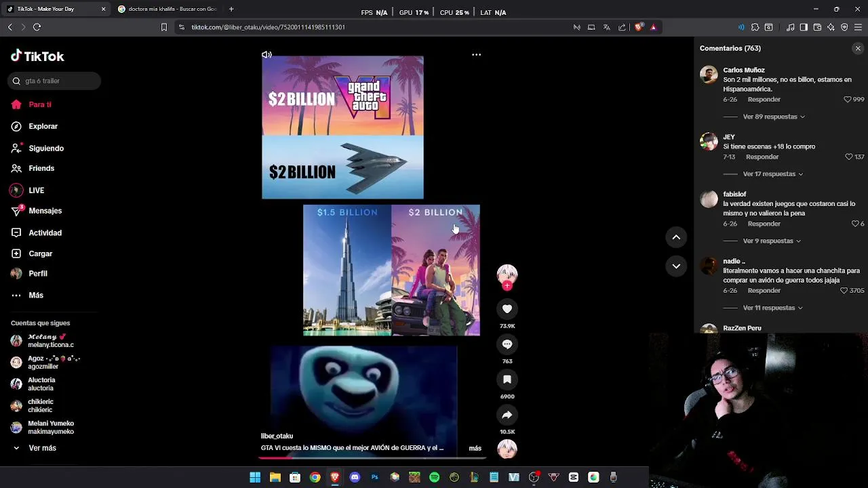The height and width of the screenshot is (488, 868).
Task: Open the Friends section
Action: point(33,168)
